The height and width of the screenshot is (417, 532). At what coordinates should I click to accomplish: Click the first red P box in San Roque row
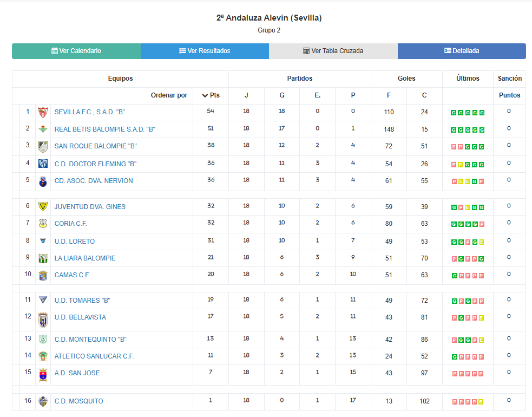tap(454, 147)
